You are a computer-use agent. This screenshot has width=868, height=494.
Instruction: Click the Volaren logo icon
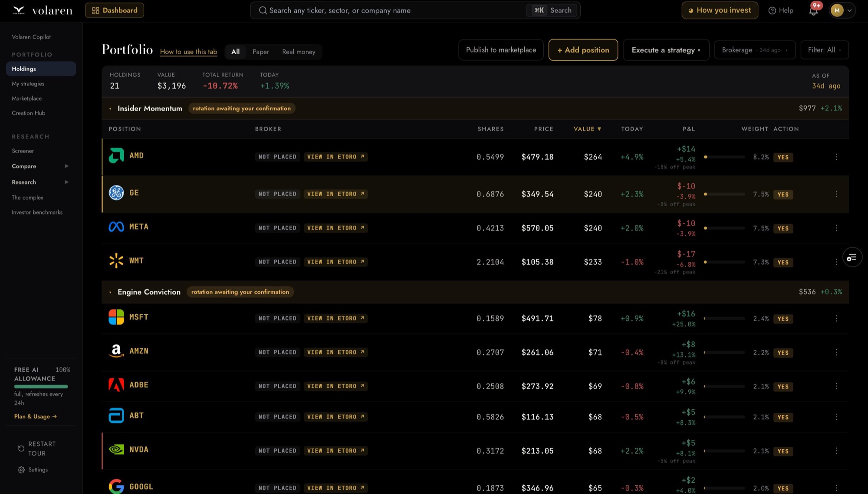click(19, 10)
